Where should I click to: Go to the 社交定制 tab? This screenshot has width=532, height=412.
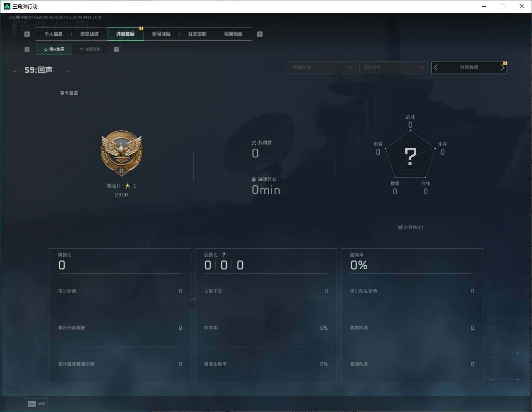point(197,34)
